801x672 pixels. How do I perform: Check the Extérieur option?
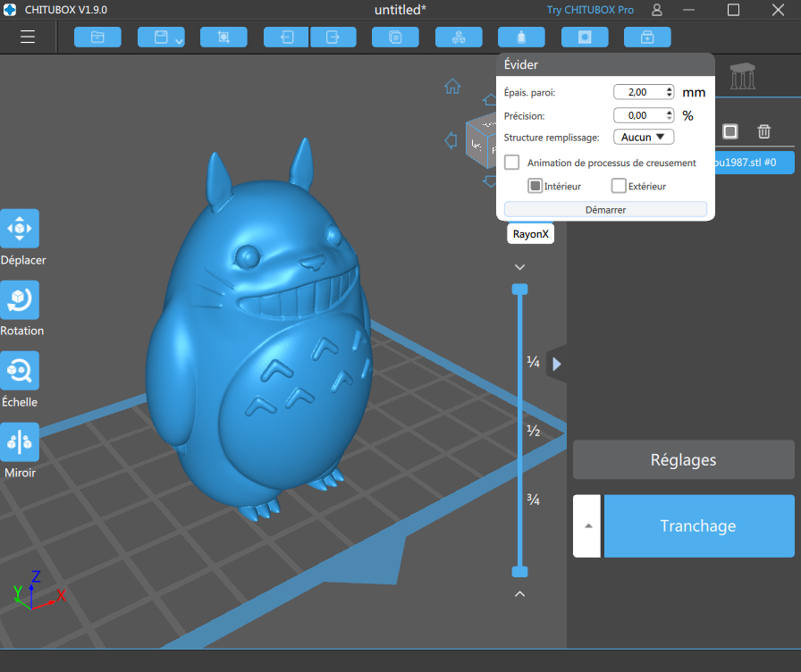[619, 186]
